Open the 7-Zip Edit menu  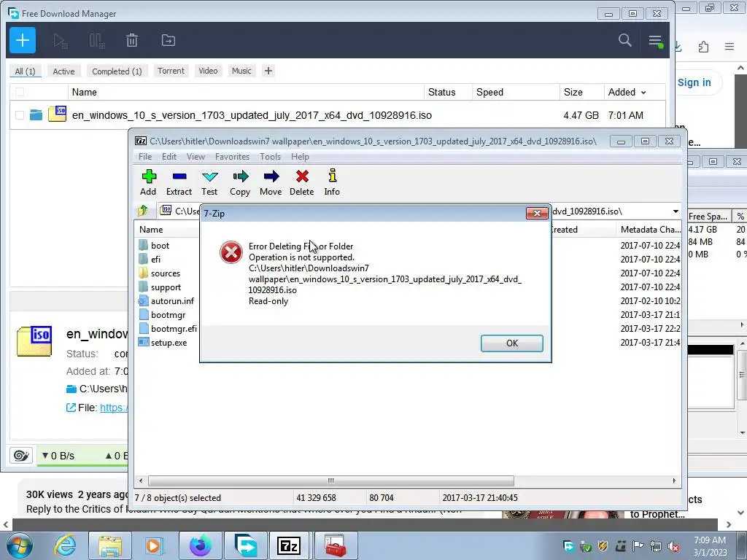click(169, 157)
